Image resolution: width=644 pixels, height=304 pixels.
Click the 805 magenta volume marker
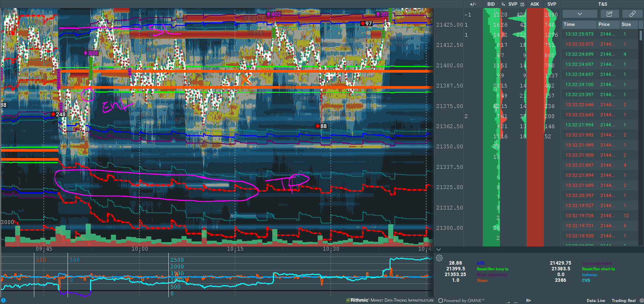click(x=91, y=53)
